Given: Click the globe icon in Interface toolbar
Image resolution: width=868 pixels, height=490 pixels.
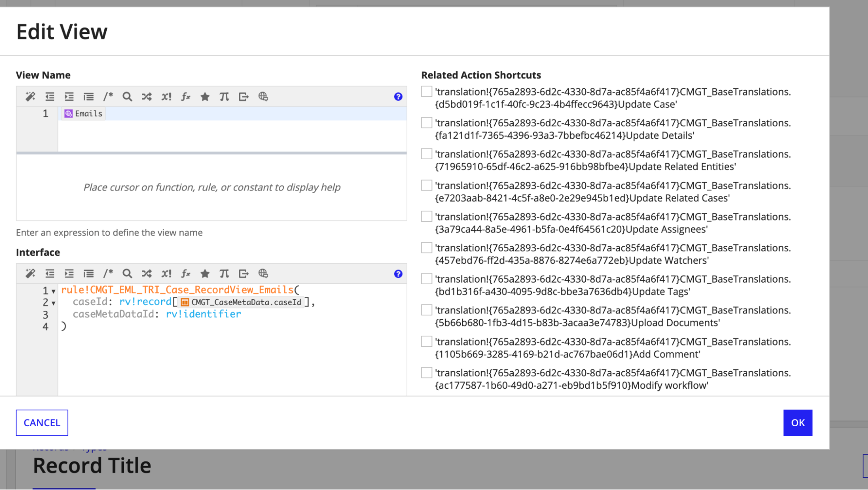Looking at the screenshot, I should click(x=263, y=273).
